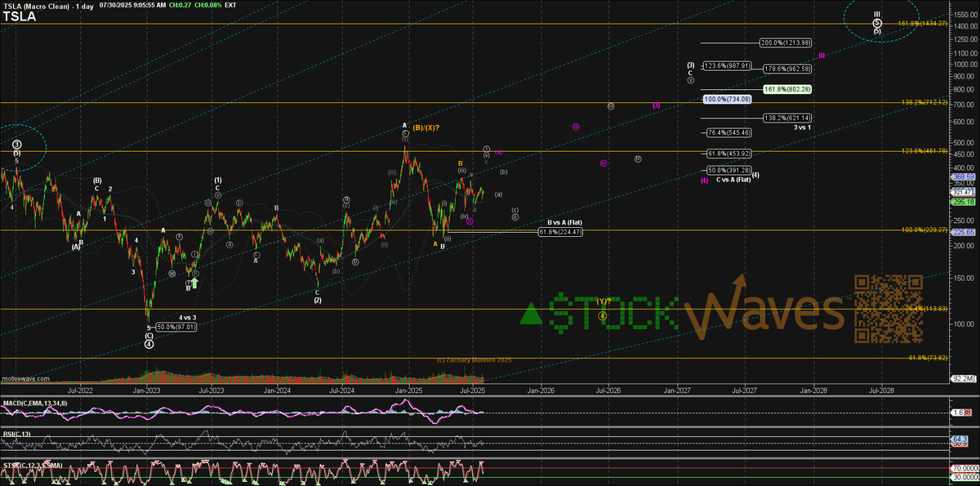
Task: Click the orange (Y)? wave label
Action: point(603,301)
